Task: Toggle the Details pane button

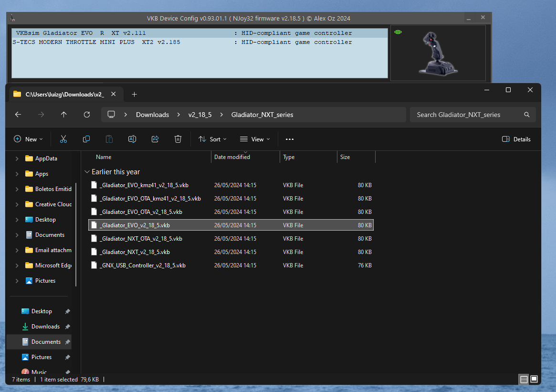Action: (x=517, y=139)
